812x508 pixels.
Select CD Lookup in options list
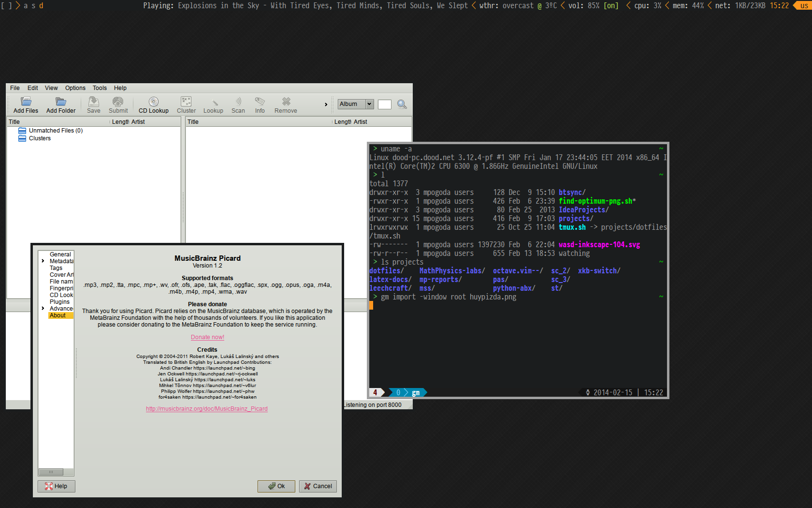[x=61, y=295]
